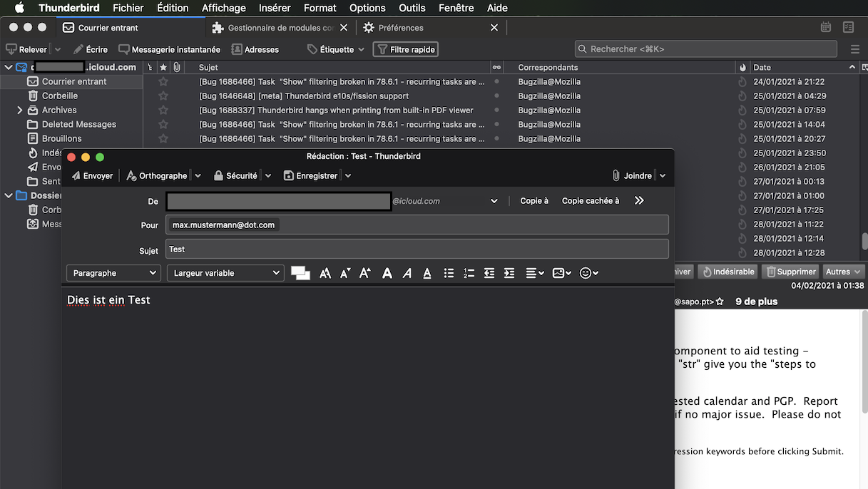Expand the Archives folder

coord(20,110)
